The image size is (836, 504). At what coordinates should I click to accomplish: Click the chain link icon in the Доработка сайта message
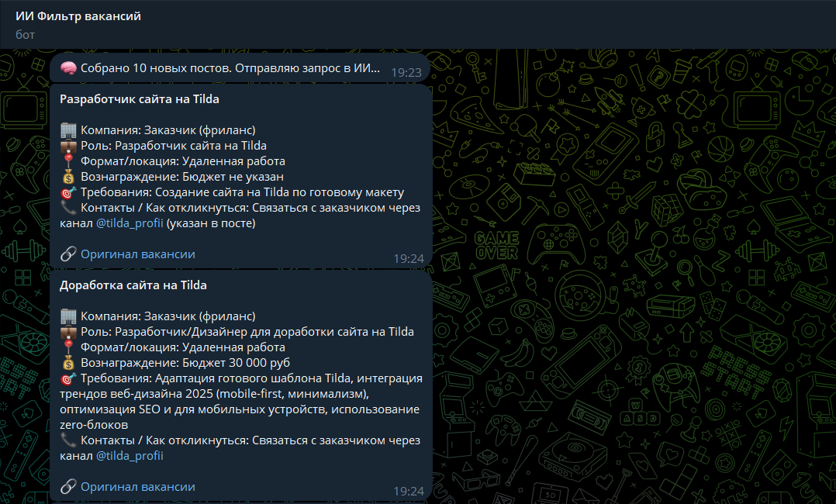point(69,486)
